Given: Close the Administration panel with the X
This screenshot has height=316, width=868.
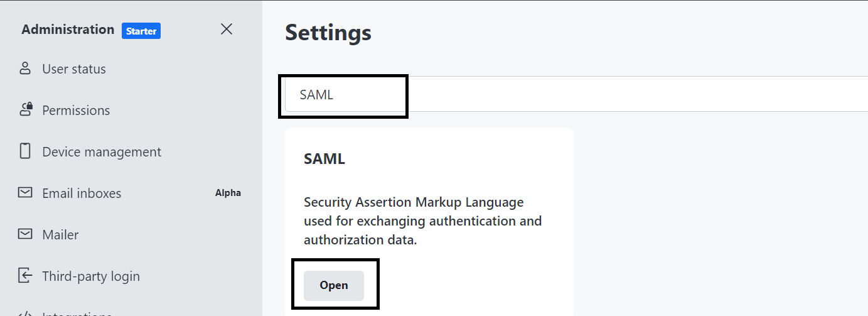Looking at the screenshot, I should [x=227, y=30].
